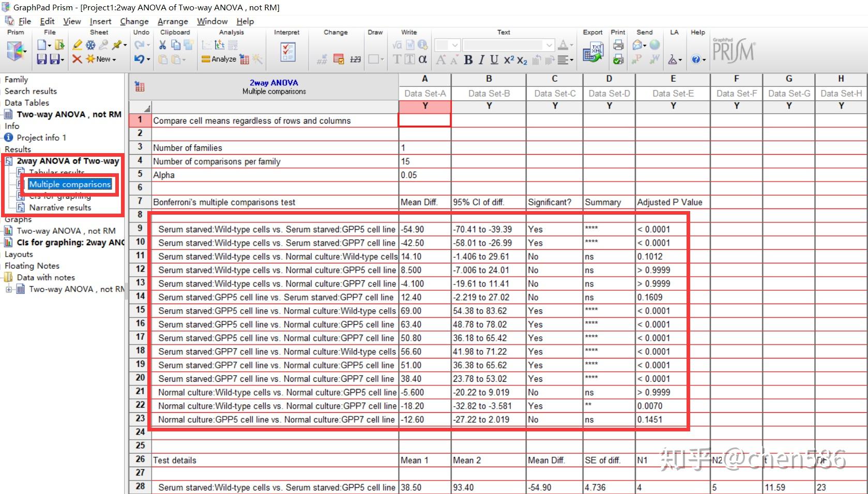Open the Arrange menu
The image size is (868, 494).
(173, 21)
